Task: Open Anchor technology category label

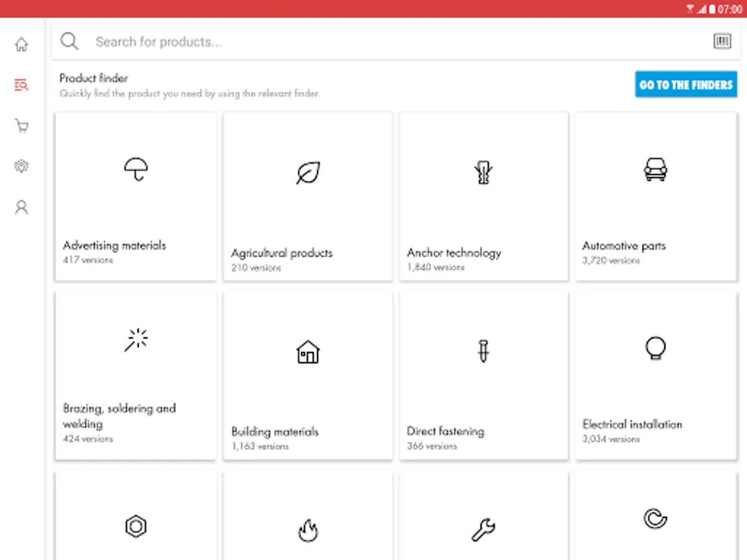Action: coord(454,253)
